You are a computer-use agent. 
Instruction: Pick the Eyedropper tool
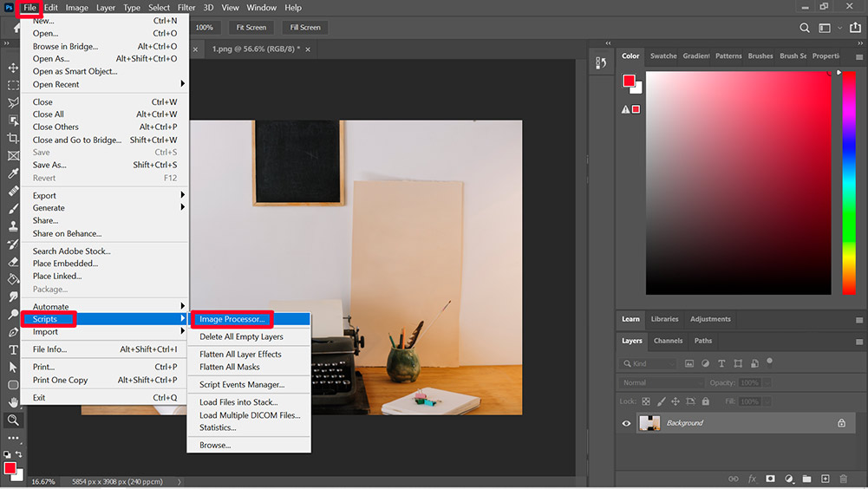click(13, 173)
